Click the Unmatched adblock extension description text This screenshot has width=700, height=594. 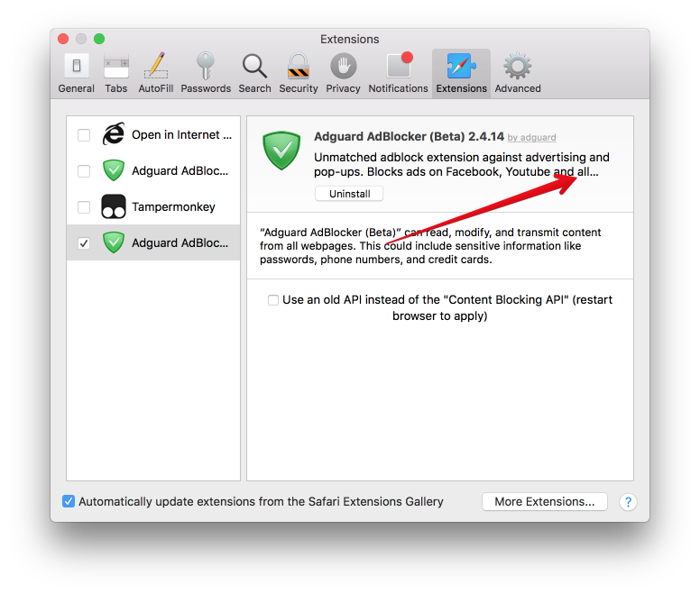coord(462,164)
